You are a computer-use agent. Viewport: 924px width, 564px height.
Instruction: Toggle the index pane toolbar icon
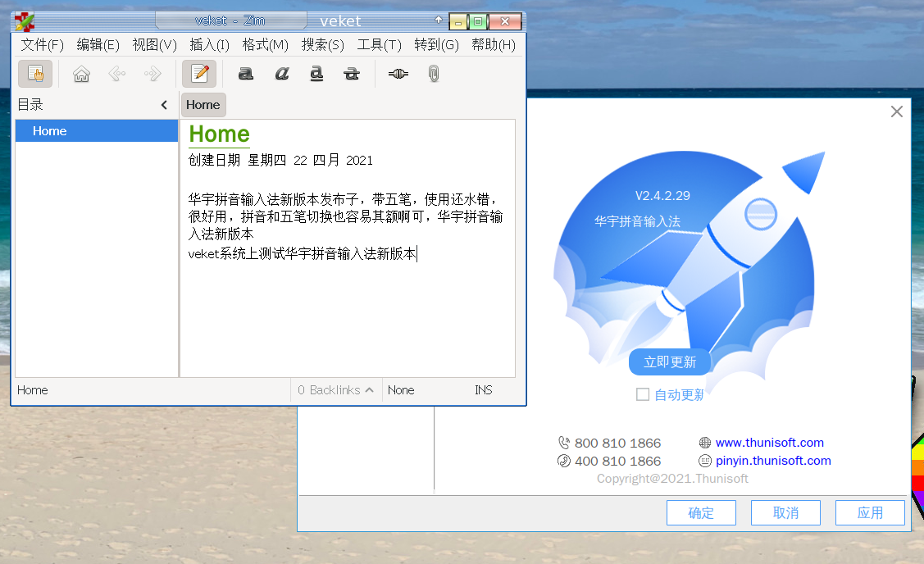pyautogui.click(x=35, y=74)
